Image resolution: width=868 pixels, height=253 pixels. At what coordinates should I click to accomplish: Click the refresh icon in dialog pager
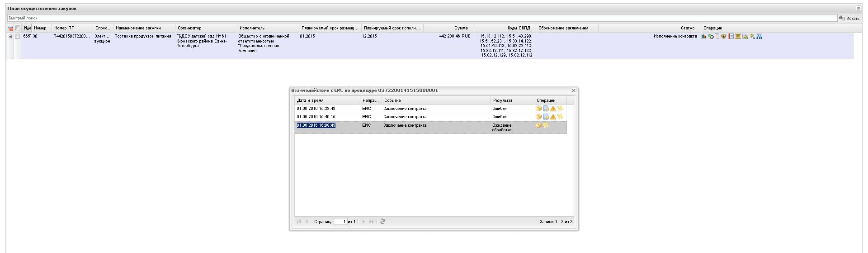point(382,221)
